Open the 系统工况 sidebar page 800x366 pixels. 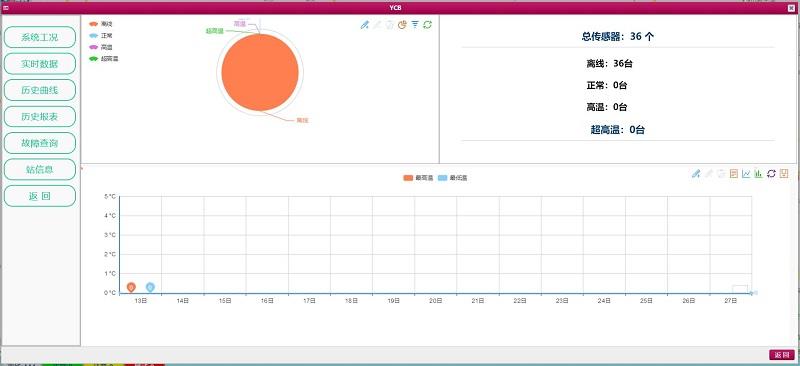coord(40,37)
